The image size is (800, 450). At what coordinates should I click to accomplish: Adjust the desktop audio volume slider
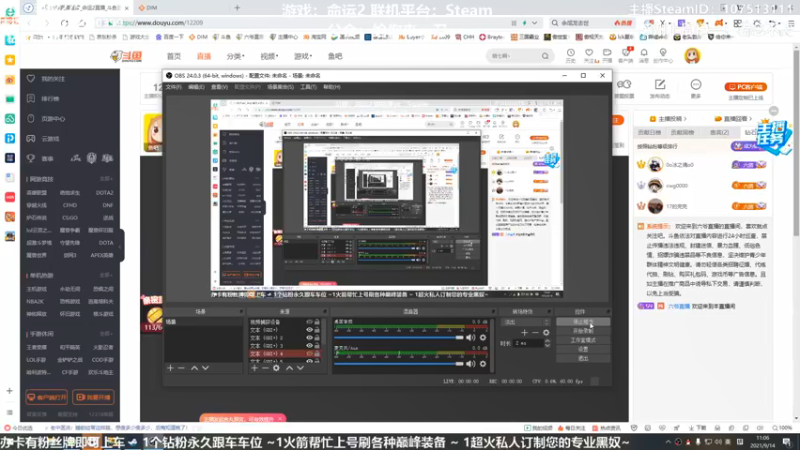click(398, 338)
